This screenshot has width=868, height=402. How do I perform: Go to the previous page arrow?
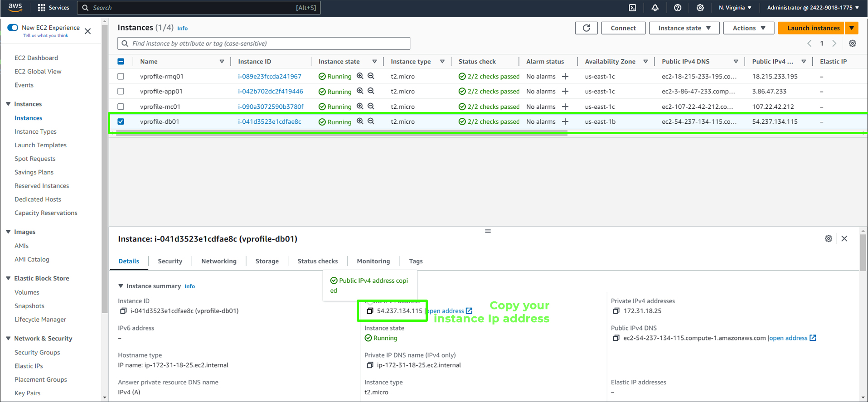click(810, 44)
